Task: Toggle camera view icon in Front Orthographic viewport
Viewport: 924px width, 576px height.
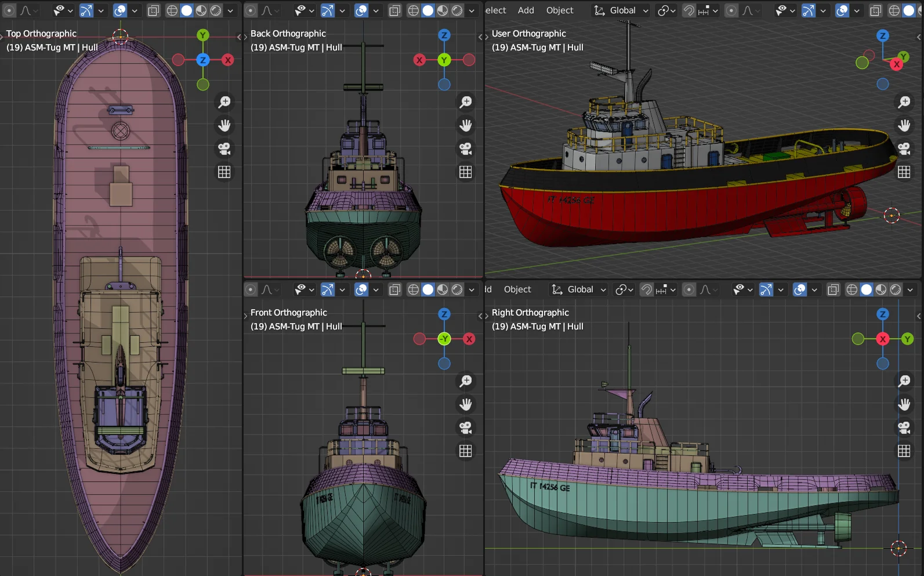Action: pos(466,428)
